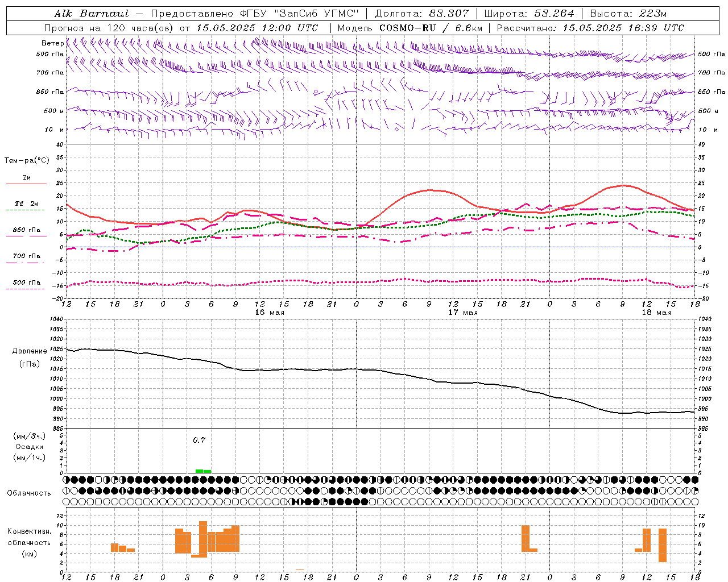Click the 'Осадки' precipitation label

coord(30,447)
